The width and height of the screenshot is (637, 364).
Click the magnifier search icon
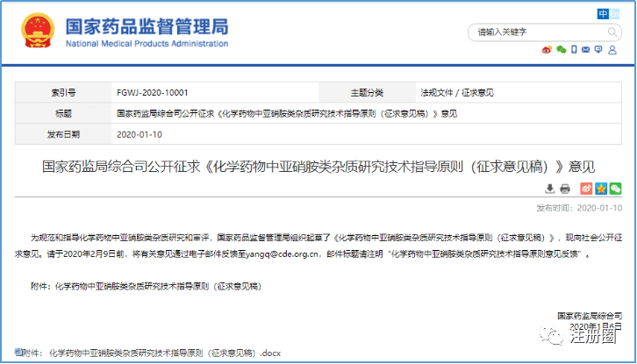pos(611,32)
